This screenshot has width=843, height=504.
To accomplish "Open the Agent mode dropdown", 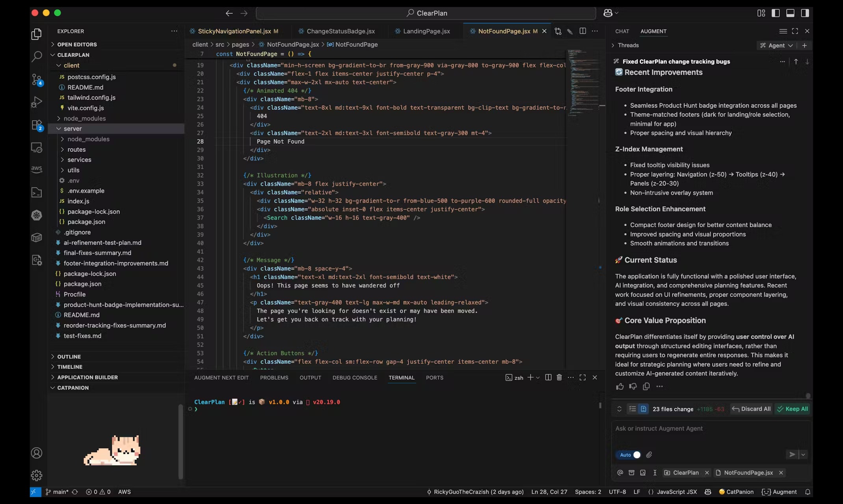I will point(776,45).
